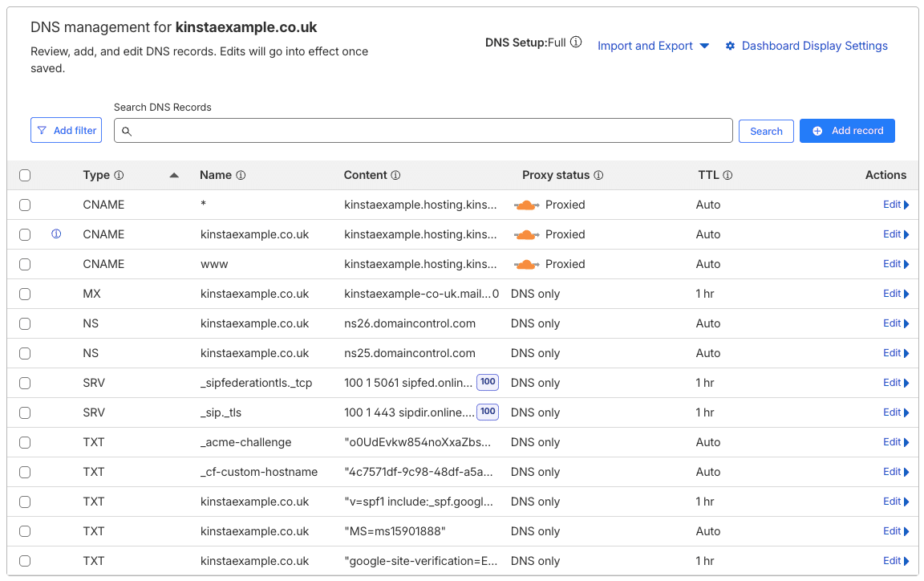Click the magnifying glass in the search box
This screenshot has height=581, width=924.
pos(127,131)
